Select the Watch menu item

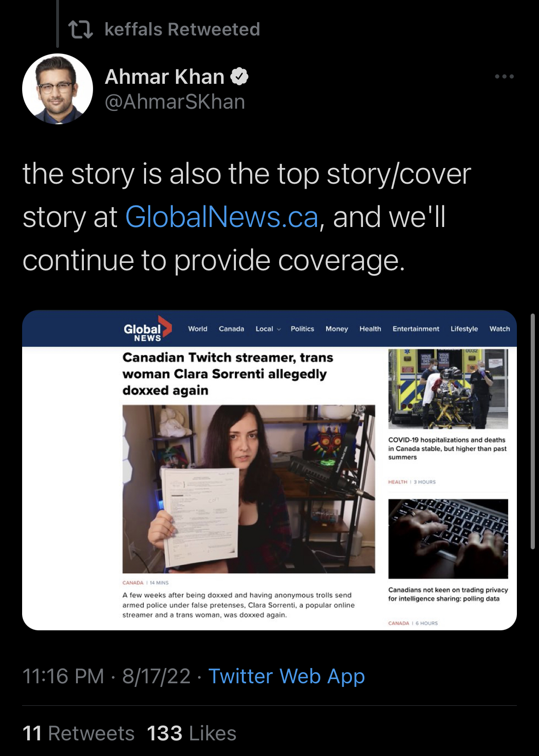tap(499, 329)
